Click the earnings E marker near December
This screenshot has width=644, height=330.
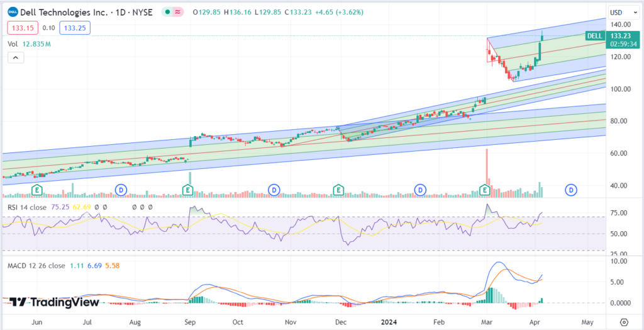tap(338, 190)
